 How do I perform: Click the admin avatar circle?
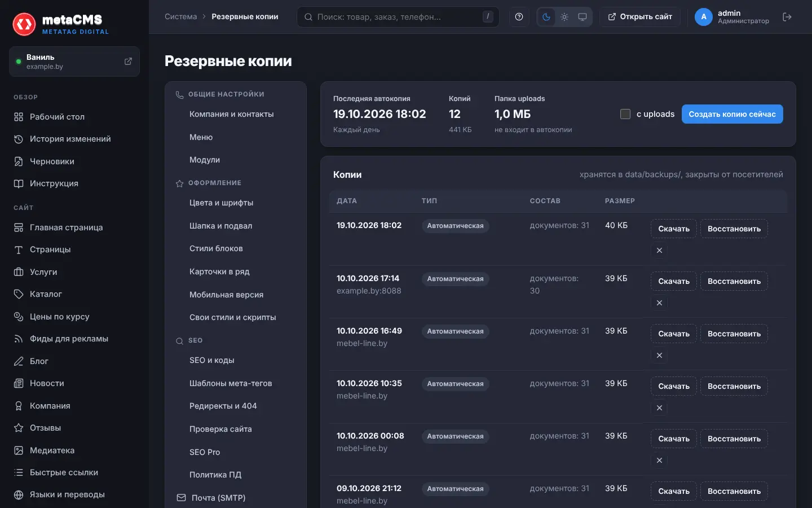(x=704, y=17)
